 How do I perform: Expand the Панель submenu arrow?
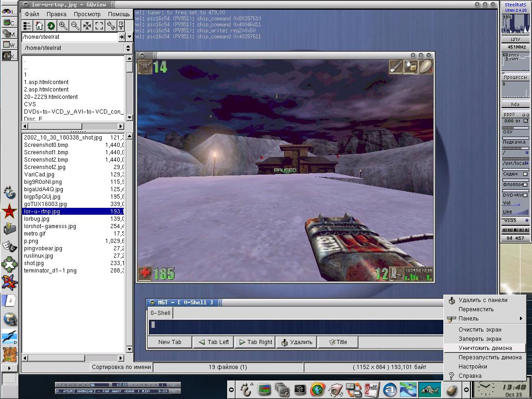click(x=521, y=318)
